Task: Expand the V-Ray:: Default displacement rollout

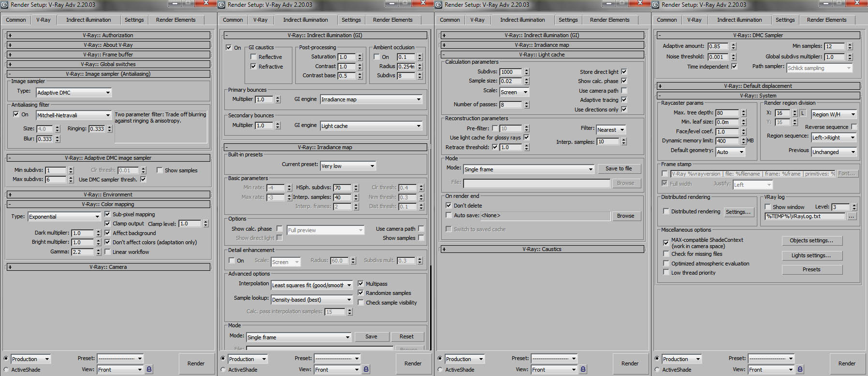Action: click(759, 86)
